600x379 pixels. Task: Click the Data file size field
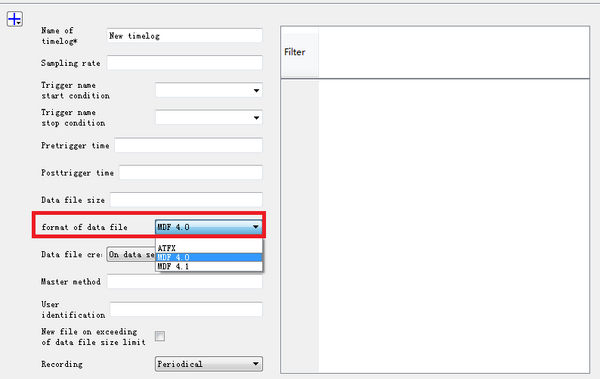(x=186, y=199)
